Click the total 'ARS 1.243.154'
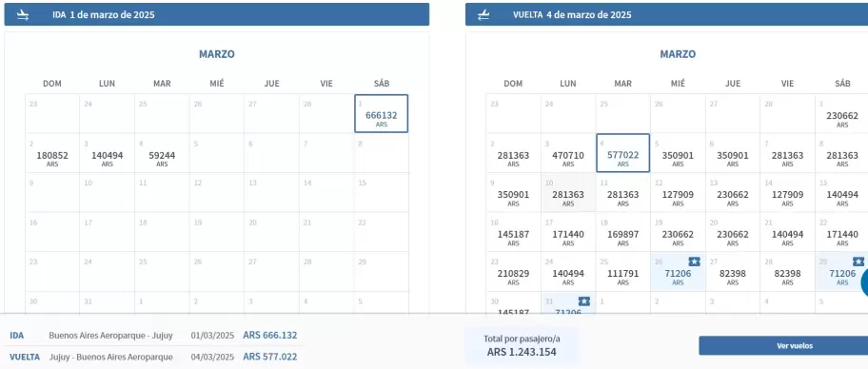Screen dimensions: 868x369 [522, 352]
